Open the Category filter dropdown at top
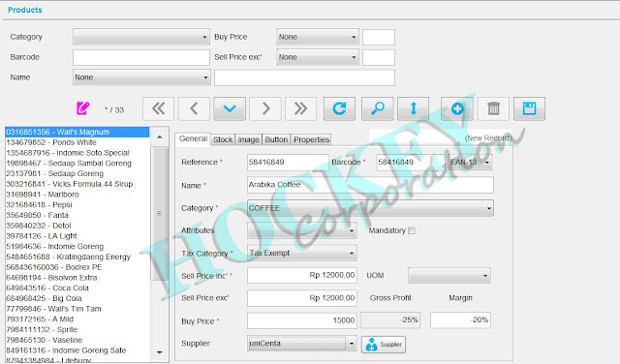620x364 pixels. click(141, 37)
